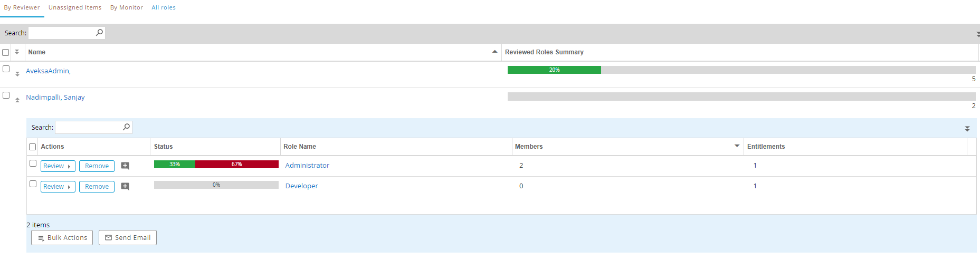Image resolution: width=980 pixels, height=260 pixels.
Task: Focus the top Search input field
Action: pyautogui.click(x=61, y=33)
